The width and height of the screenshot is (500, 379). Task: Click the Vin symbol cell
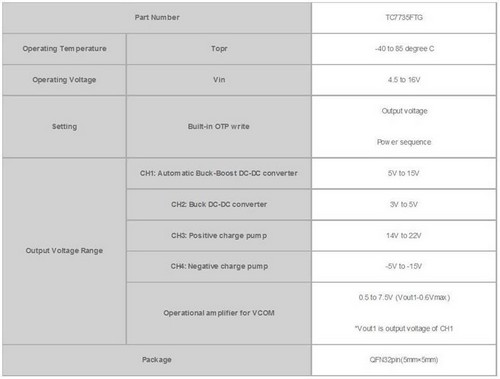[219, 80]
